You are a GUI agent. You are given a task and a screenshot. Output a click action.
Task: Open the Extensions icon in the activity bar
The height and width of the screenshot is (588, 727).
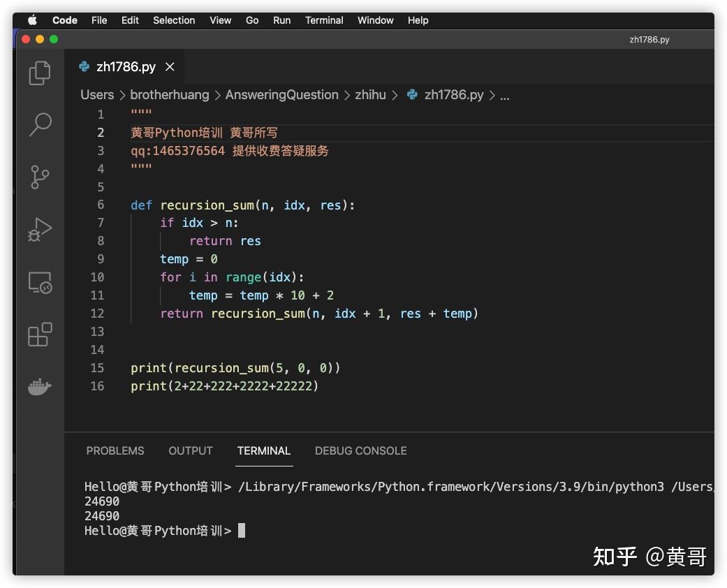[39, 335]
